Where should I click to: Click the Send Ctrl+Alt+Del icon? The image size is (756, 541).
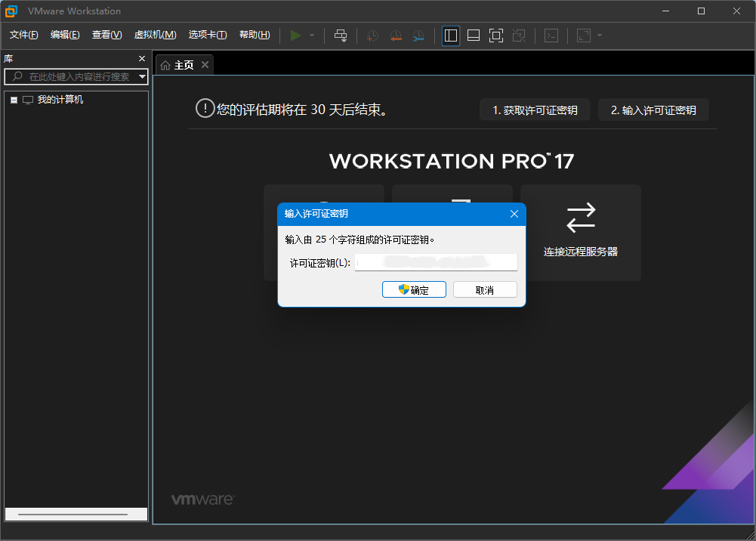point(341,35)
